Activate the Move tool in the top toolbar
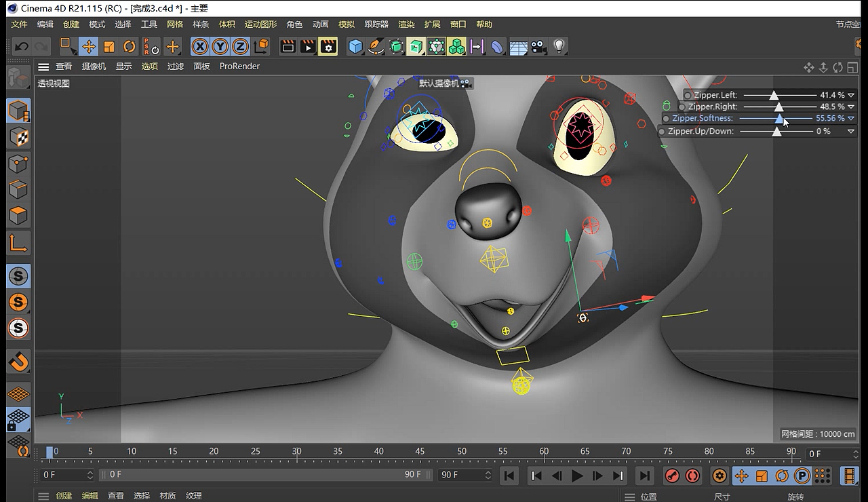The width and height of the screenshot is (868, 502). (88, 46)
